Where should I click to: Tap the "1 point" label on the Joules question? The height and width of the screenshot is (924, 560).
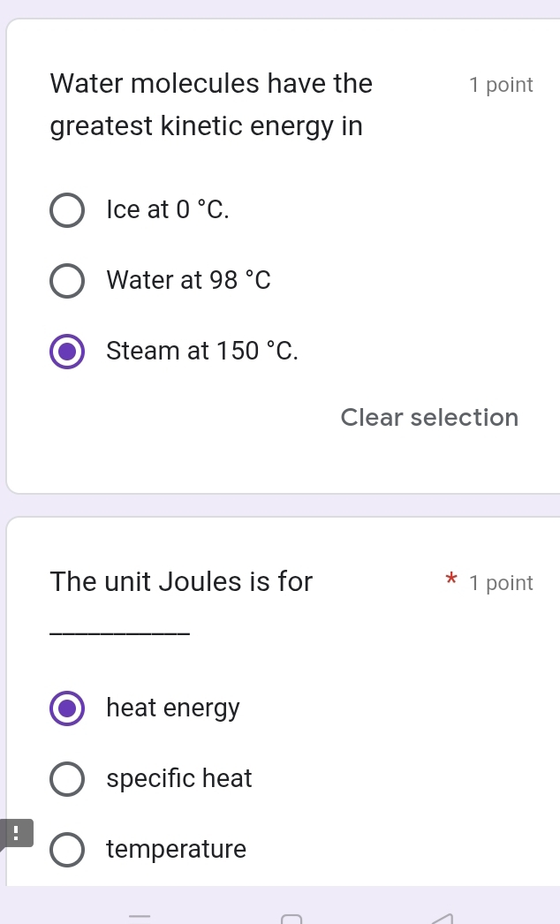coord(502,583)
